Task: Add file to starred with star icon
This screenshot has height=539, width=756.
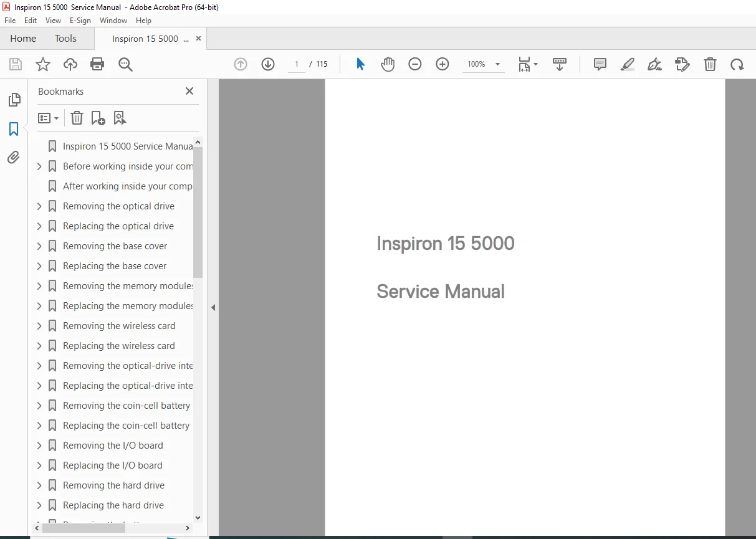Action: [x=43, y=64]
